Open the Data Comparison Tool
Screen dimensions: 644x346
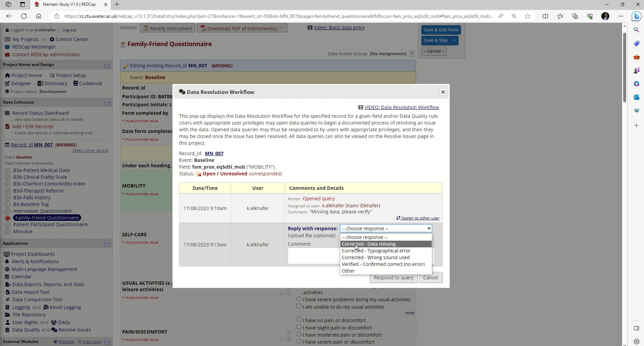pos(37,299)
